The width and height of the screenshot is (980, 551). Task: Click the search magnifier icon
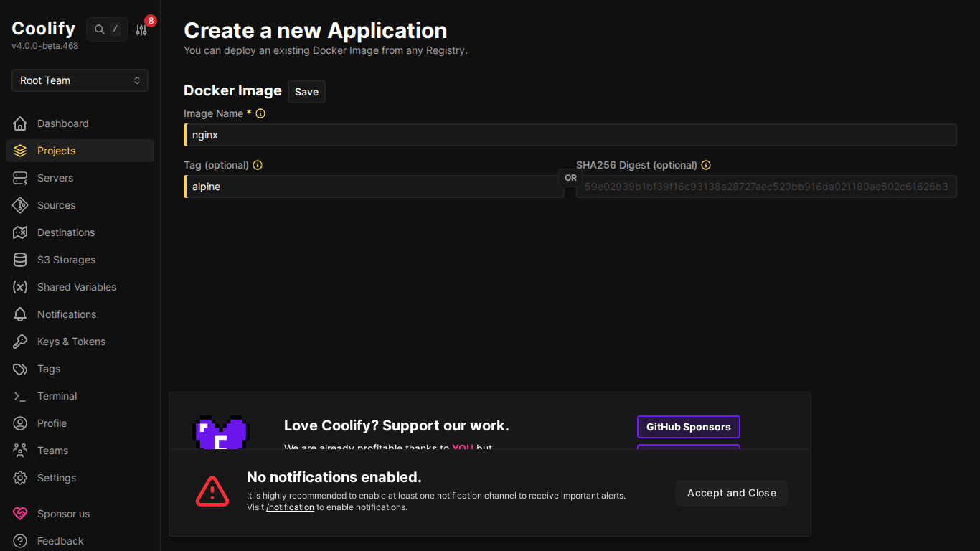point(99,29)
